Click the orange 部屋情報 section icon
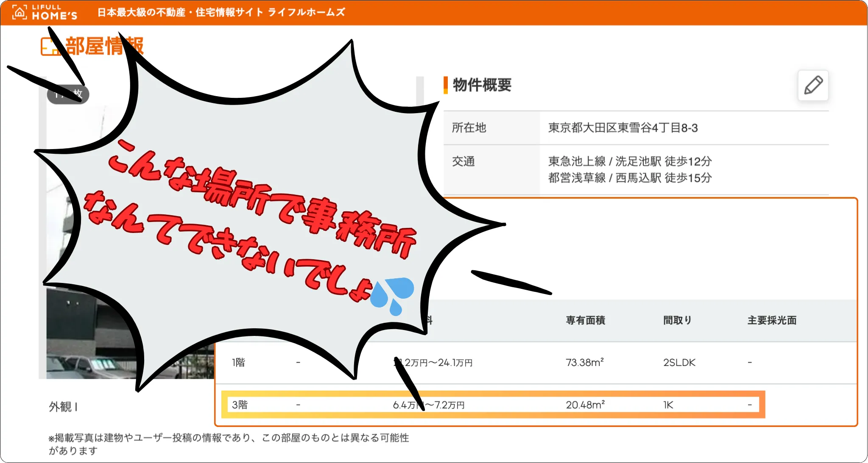 (51, 47)
